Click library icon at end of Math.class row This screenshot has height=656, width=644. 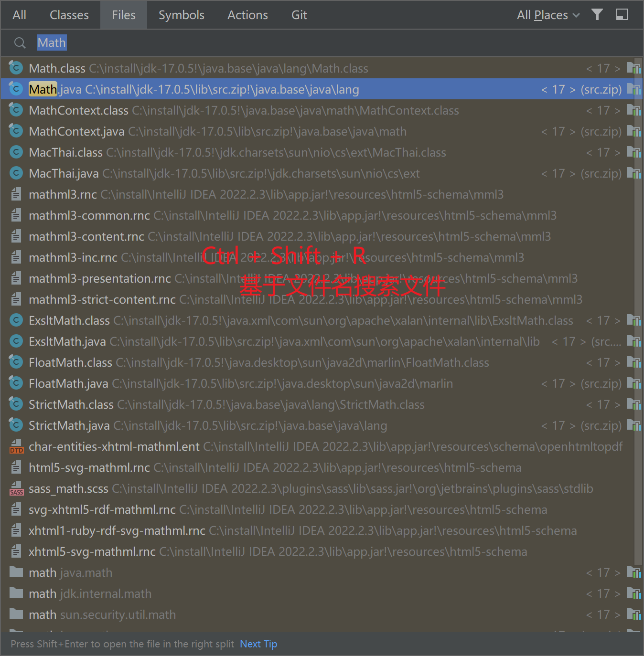[x=634, y=68]
